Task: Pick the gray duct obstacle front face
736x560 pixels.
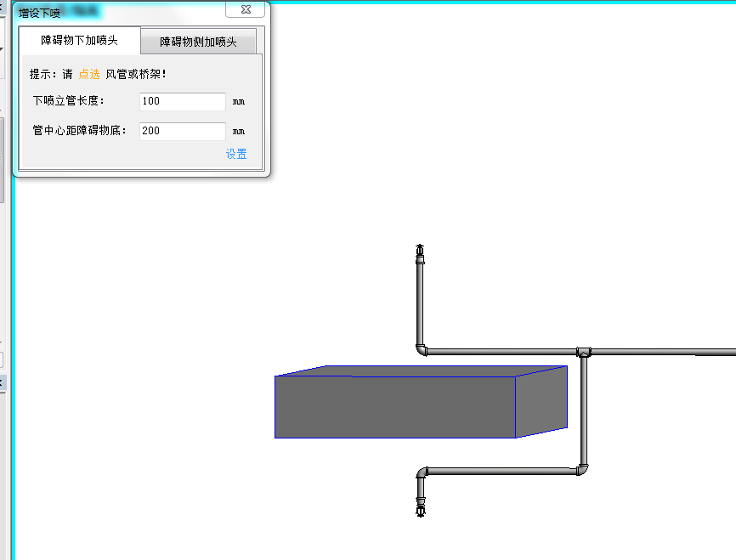Action: tap(394, 407)
